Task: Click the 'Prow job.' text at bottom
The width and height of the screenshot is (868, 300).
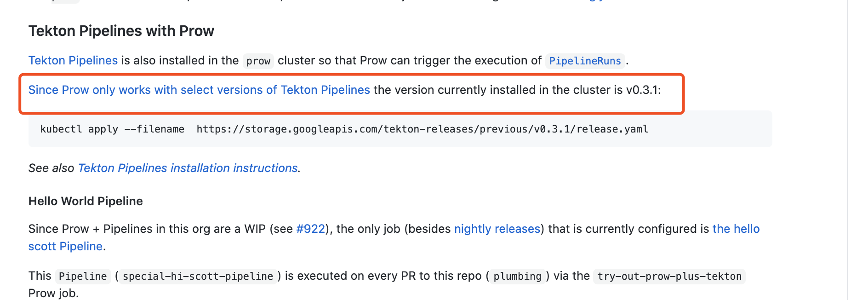Action: (x=53, y=293)
